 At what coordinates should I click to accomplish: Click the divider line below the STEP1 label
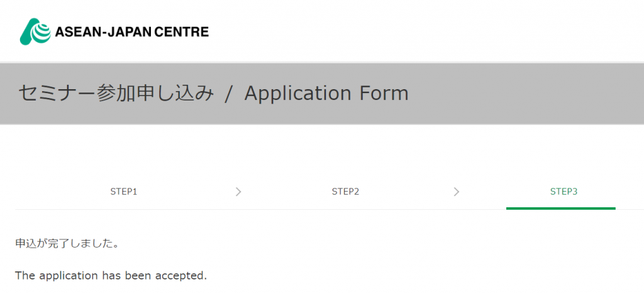(x=123, y=209)
